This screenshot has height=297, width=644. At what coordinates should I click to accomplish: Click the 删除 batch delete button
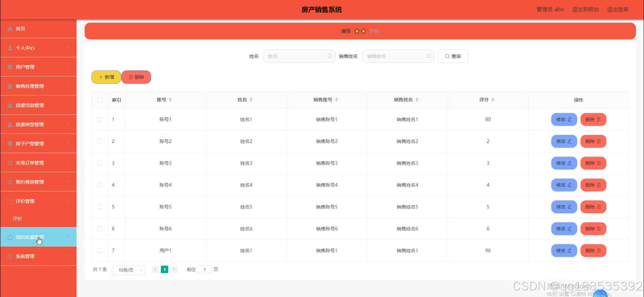coord(136,77)
